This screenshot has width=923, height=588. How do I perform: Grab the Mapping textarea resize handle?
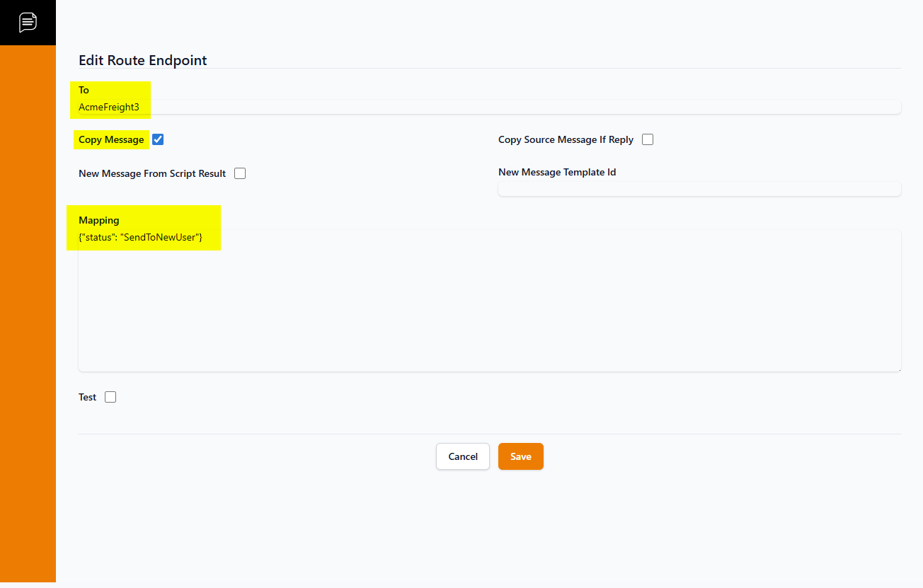[898, 368]
